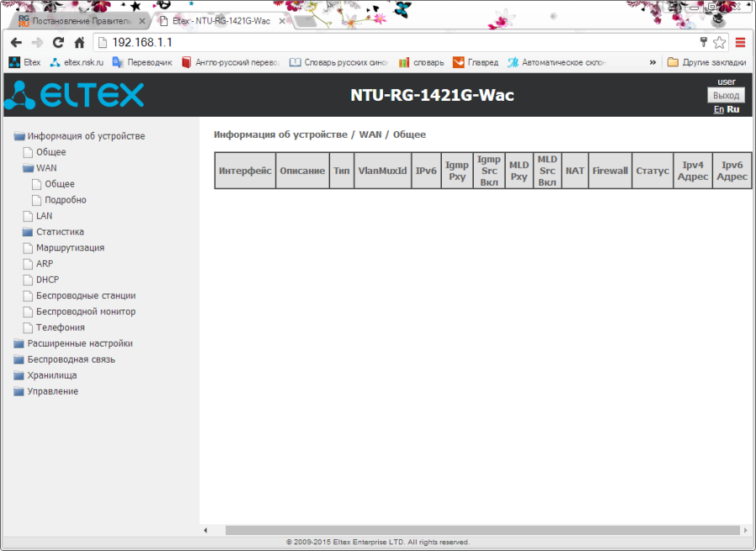The height and width of the screenshot is (551, 756).
Task: Click the Статус column header
Action: (x=653, y=171)
